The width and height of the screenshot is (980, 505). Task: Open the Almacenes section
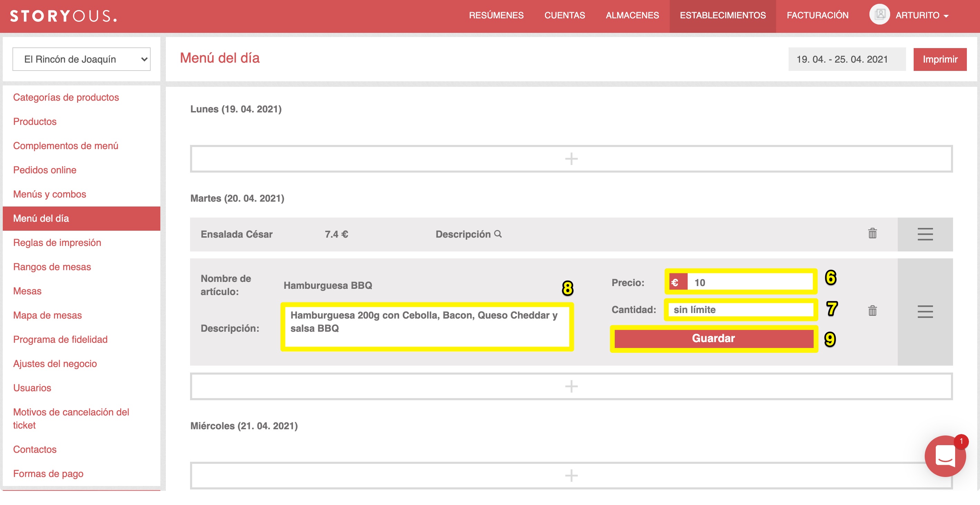[x=632, y=15]
